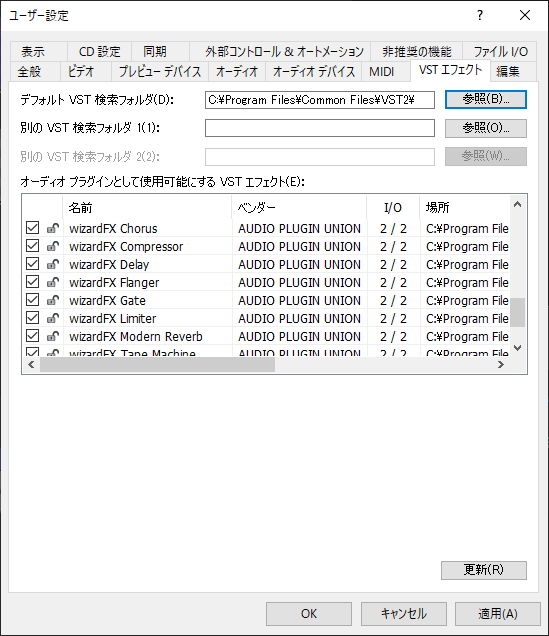Click 参照(B) to browse default VST folder
Image resolution: width=549 pixels, height=636 pixels.
[x=486, y=99]
